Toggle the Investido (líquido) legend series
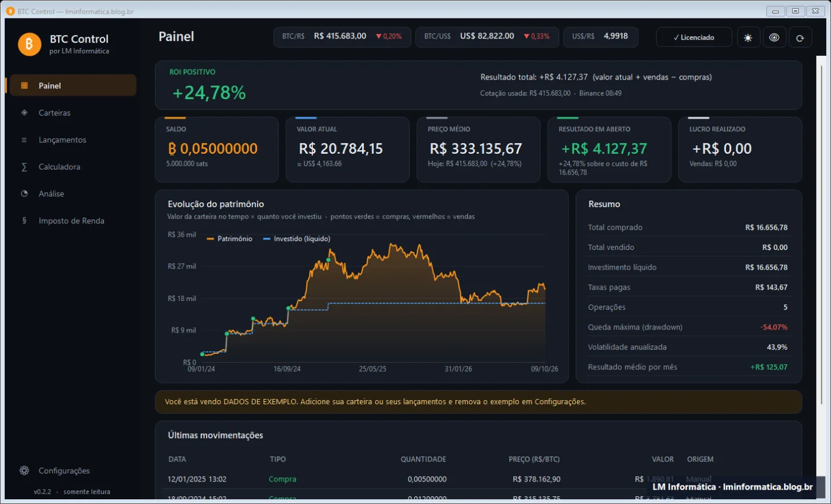The height and width of the screenshot is (504, 831). (296, 239)
